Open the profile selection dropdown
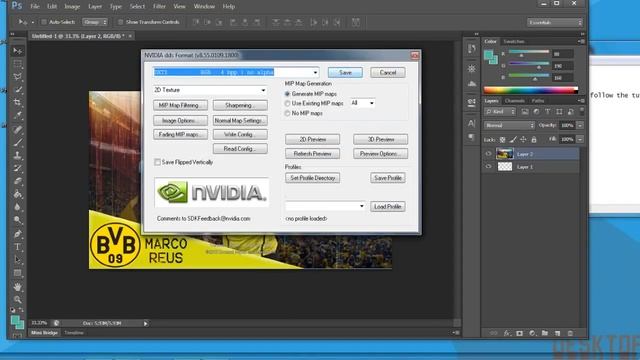Viewport: 640px width, 360px height. (325, 206)
